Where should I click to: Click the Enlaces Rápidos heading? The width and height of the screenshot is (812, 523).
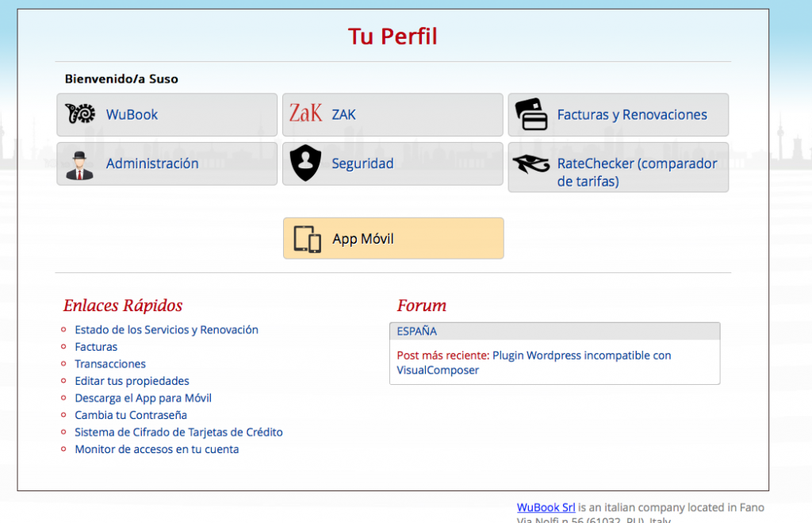[x=123, y=306]
